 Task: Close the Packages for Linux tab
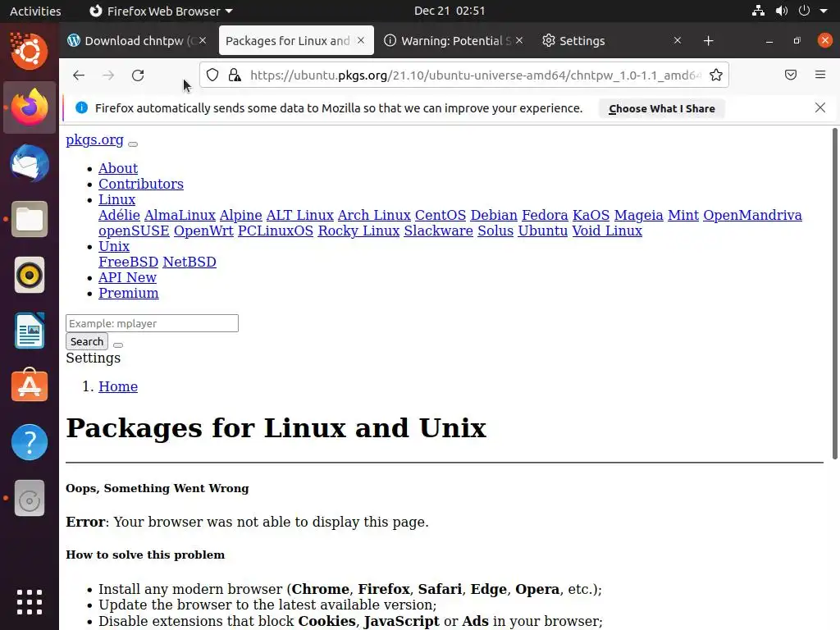tap(361, 41)
